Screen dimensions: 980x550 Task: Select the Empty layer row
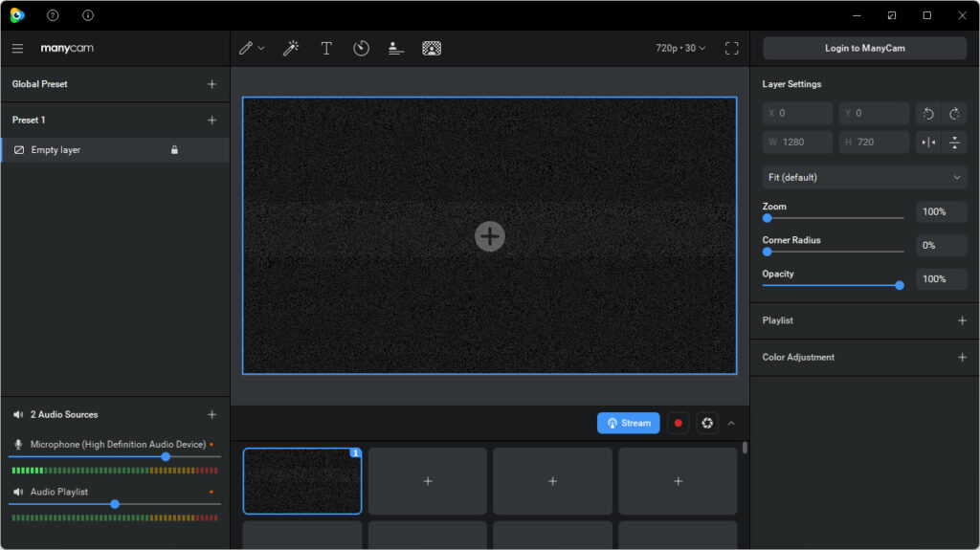point(116,150)
